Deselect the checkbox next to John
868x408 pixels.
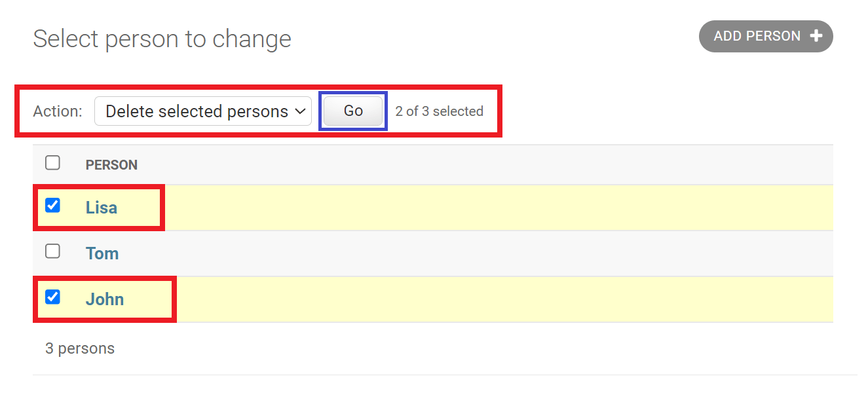click(52, 297)
